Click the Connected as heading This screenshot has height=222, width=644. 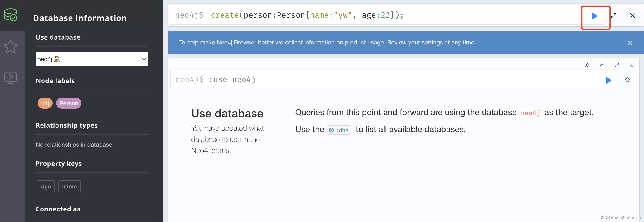coord(58,209)
